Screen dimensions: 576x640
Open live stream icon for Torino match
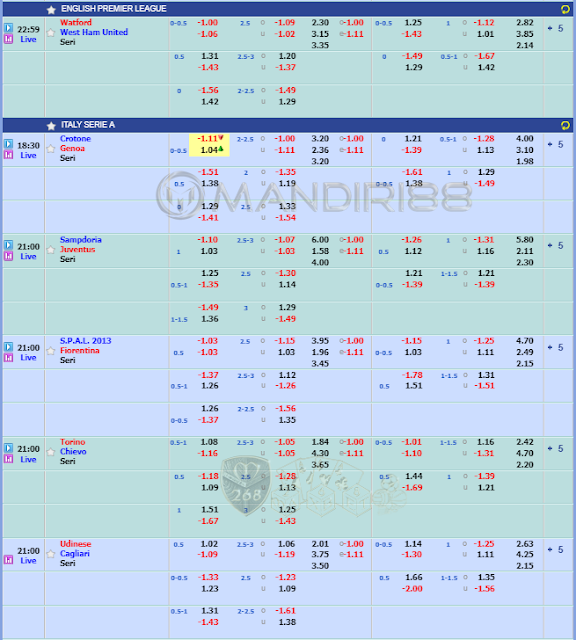pos(8,448)
